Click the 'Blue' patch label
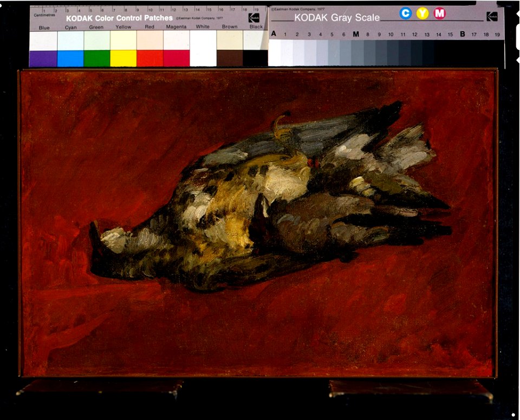The image size is (520, 420). (x=44, y=28)
